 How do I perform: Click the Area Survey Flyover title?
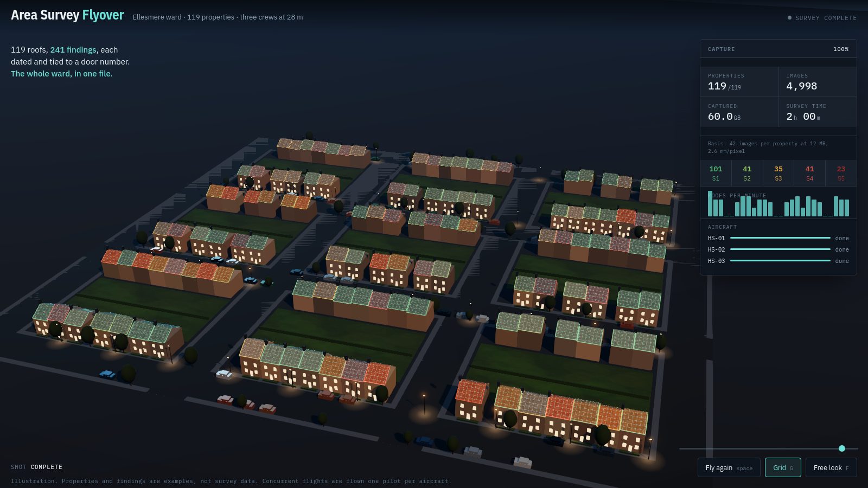click(67, 15)
